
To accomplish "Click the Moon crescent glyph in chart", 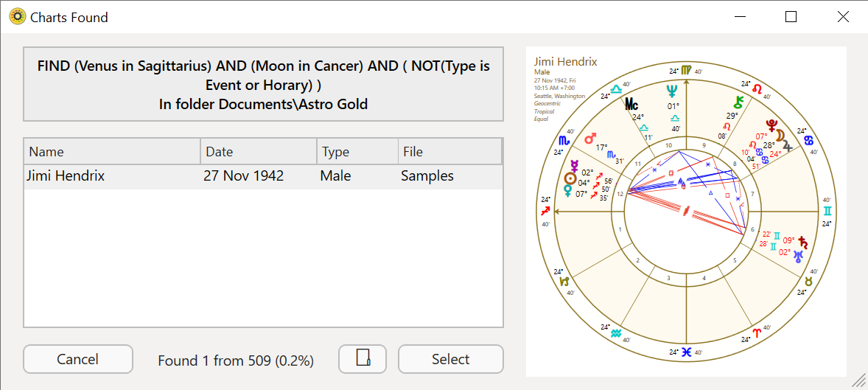I will [x=780, y=135].
